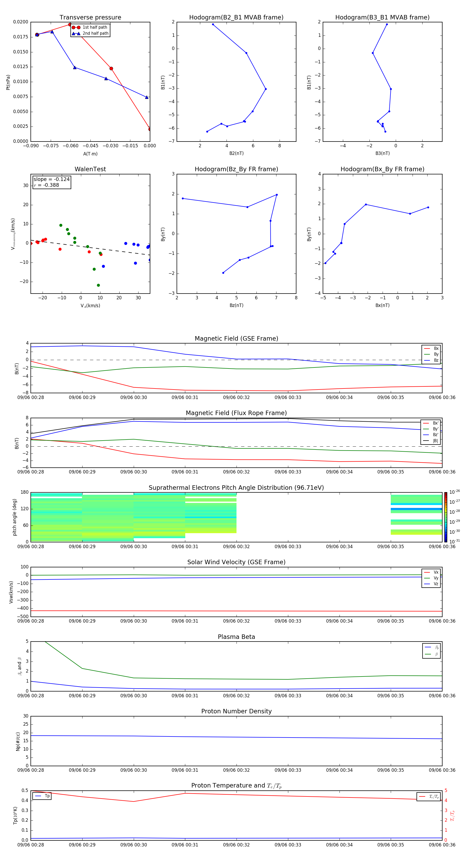Click the "B3(nT)" x-axis label
This screenshot has height=868, width=473.
(x=382, y=153)
